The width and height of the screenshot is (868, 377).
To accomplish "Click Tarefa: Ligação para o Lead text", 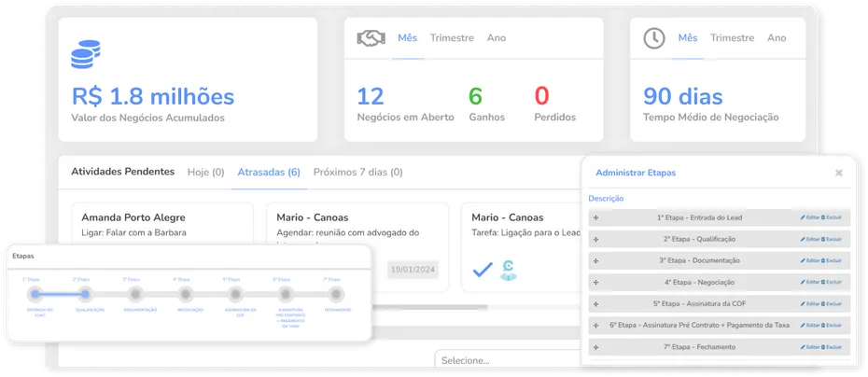I will (x=525, y=232).
